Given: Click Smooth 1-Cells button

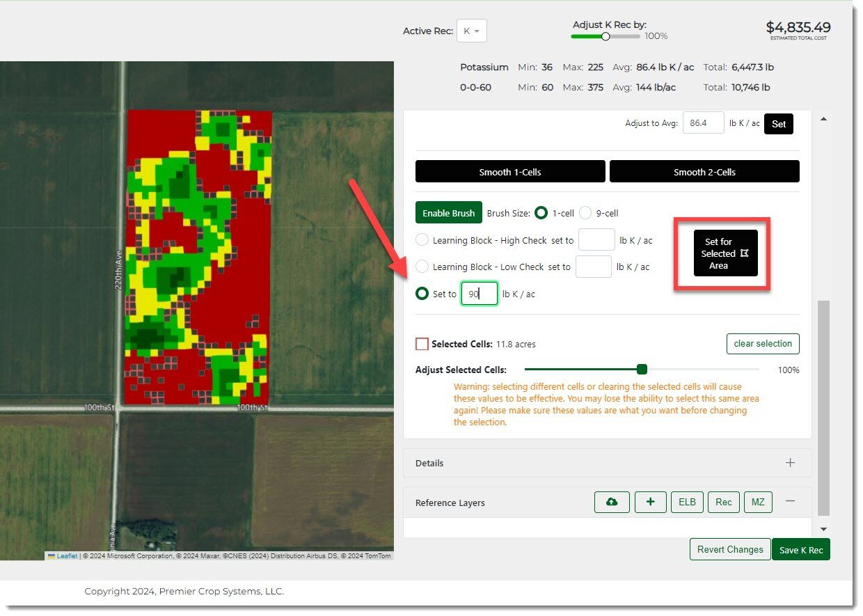Looking at the screenshot, I should 509,172.
